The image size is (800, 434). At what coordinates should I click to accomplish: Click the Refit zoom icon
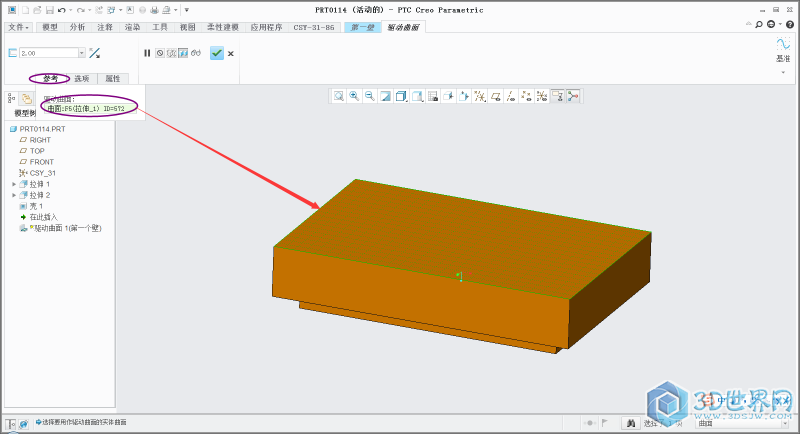339,96
